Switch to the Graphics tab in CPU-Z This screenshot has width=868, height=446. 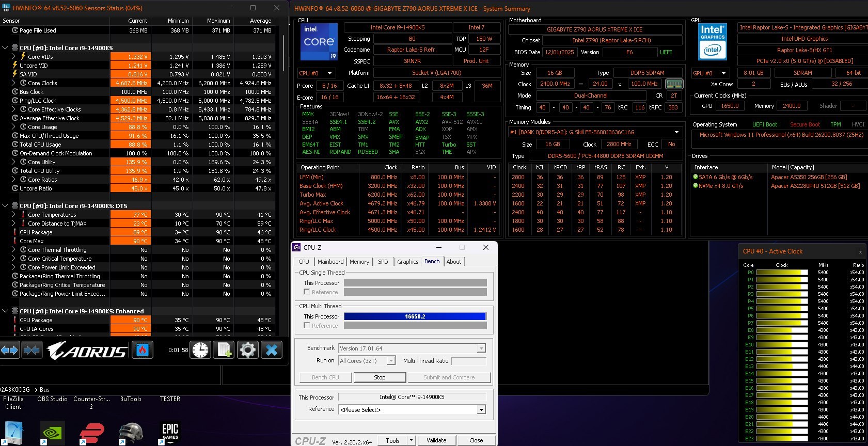408,262
